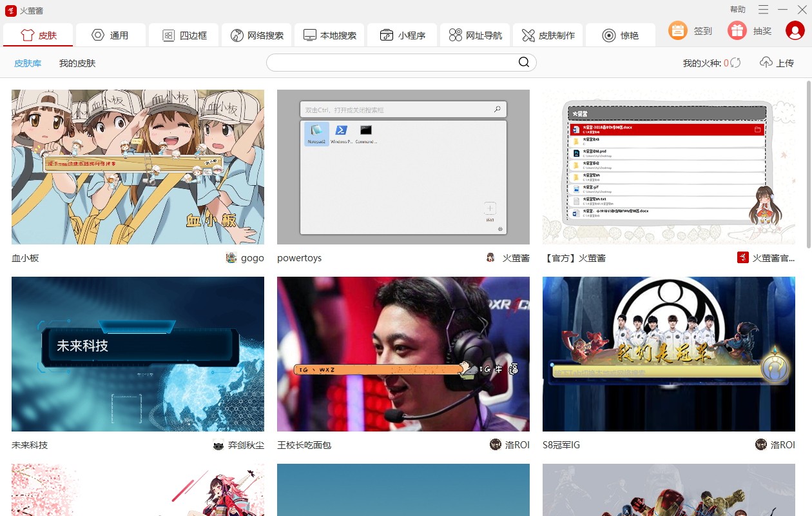
Task: Switch to the 小程序 tab
Action: (x=402, y=35)
